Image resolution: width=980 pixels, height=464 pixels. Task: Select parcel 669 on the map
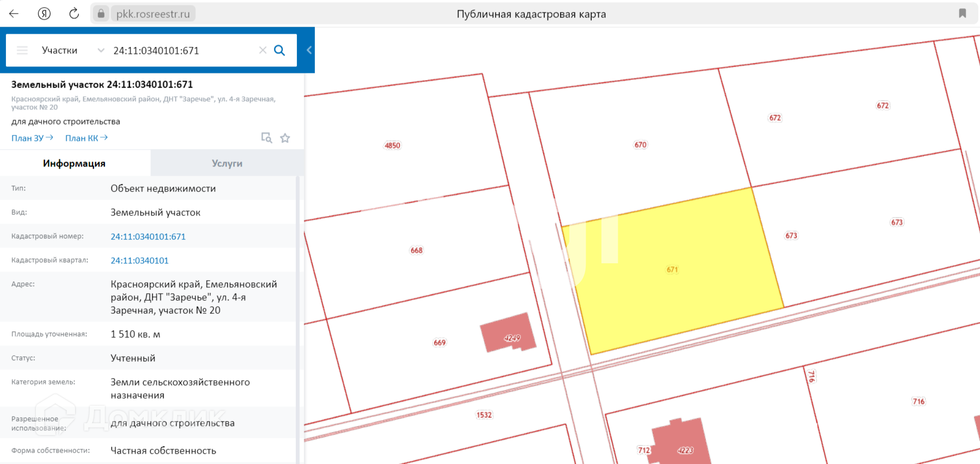(439, 343)
